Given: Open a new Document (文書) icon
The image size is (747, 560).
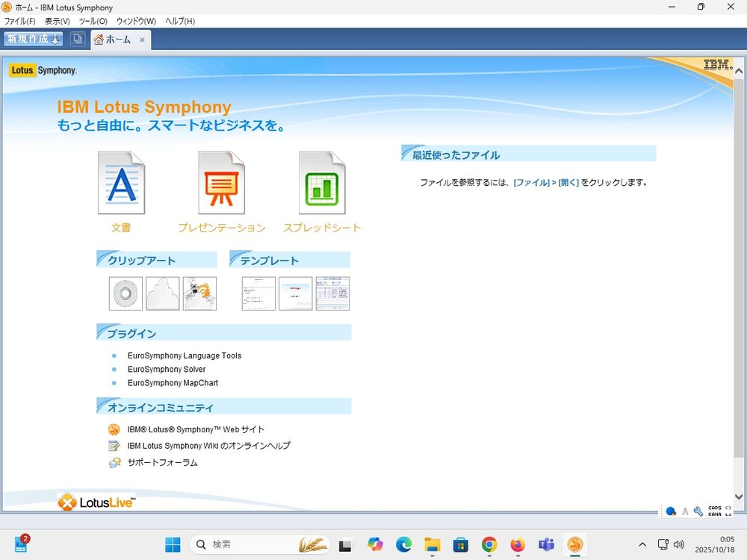Looking at the screenshot, I should 121,183.
